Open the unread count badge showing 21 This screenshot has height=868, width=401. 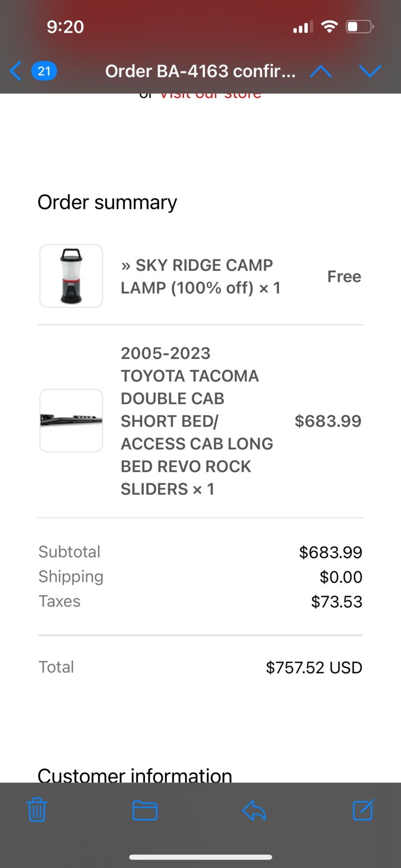click(x=44, y=71)
